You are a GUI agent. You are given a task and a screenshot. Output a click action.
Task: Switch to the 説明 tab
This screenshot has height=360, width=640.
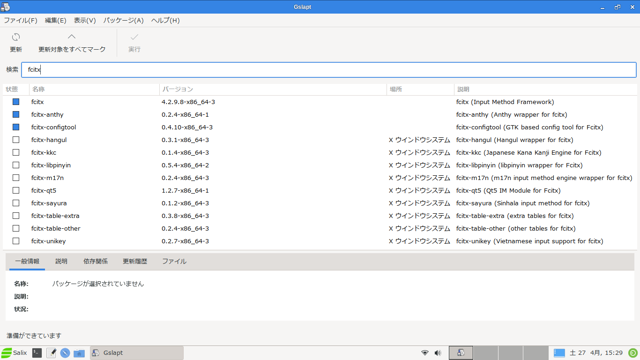[61, 261]
